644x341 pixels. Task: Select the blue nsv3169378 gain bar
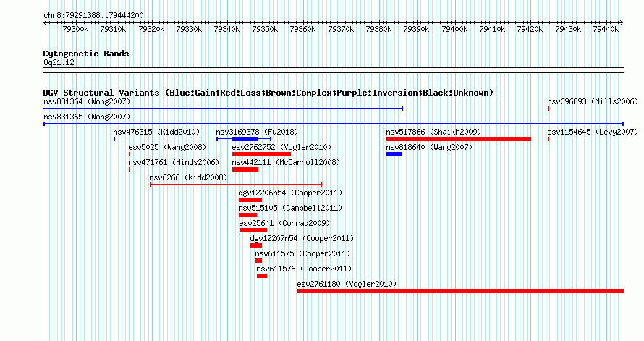coord(245,139)
